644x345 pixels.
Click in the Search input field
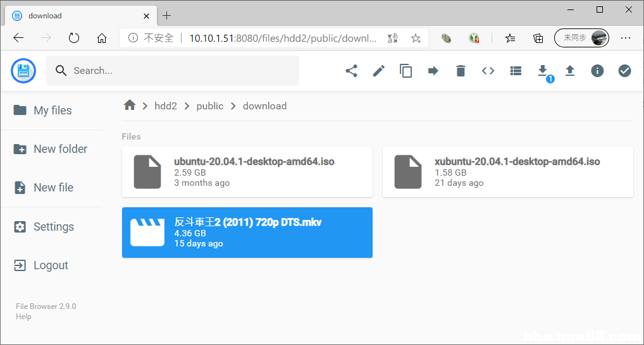[180, 71]
